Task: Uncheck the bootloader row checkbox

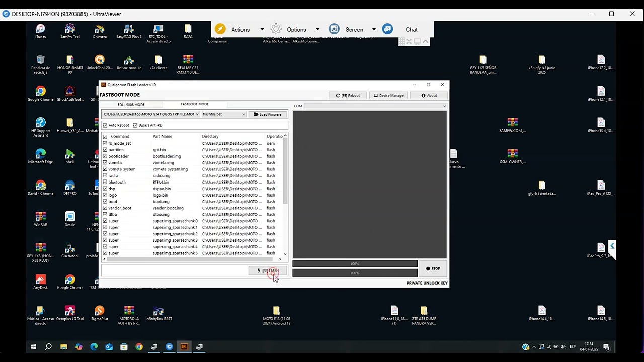Action: [x=105, y=156]
